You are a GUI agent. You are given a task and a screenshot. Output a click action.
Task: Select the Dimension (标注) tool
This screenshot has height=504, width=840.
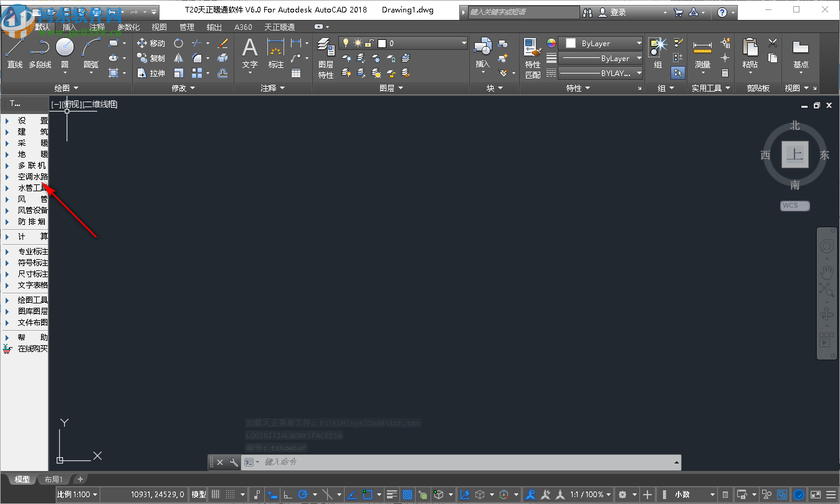pos(275,53)
